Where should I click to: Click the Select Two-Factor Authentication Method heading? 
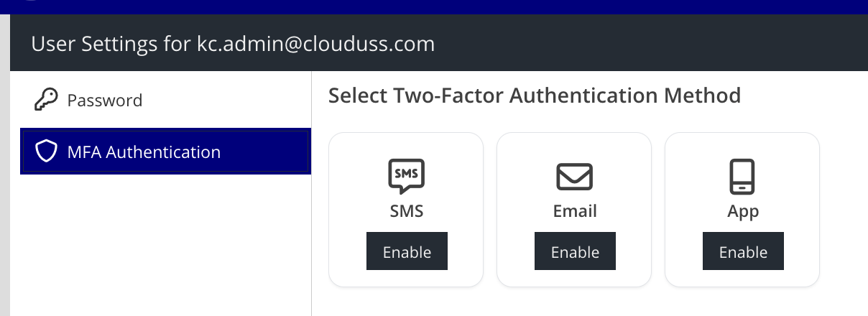(x=534, y=95)
